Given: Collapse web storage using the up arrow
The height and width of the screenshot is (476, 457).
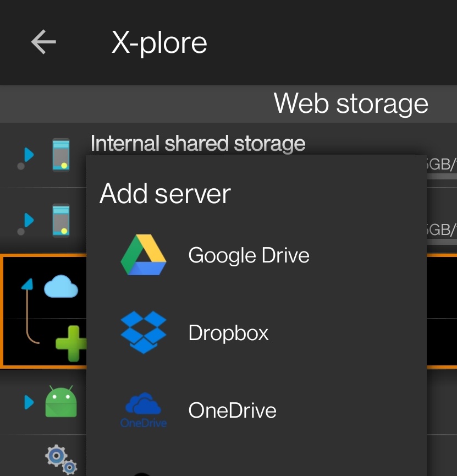Looking at the screenshot, I should (27, 284).
